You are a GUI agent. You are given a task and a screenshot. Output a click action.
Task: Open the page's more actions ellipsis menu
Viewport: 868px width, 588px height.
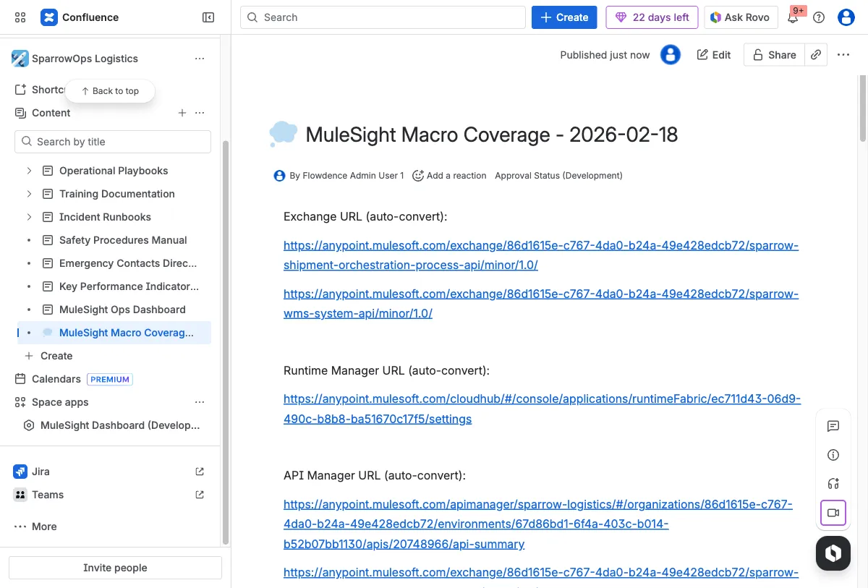click(x=843, y=54)
